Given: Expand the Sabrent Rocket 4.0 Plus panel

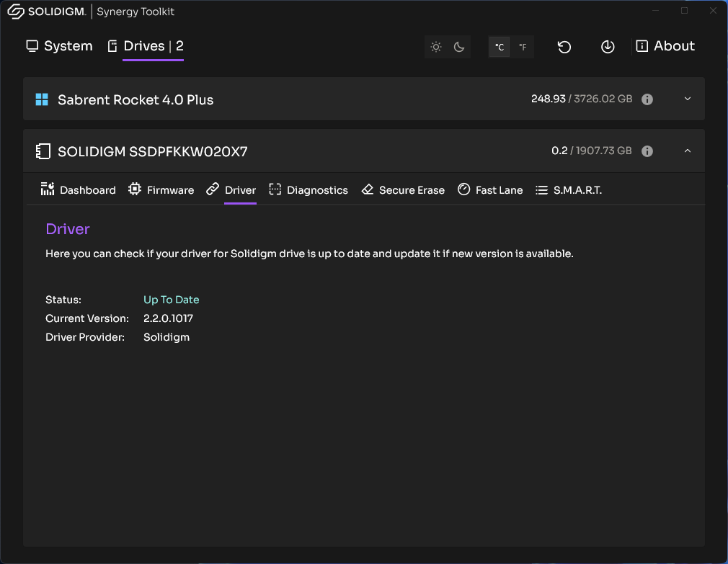Looking at the screenshot, I should (x=687, y=99).
